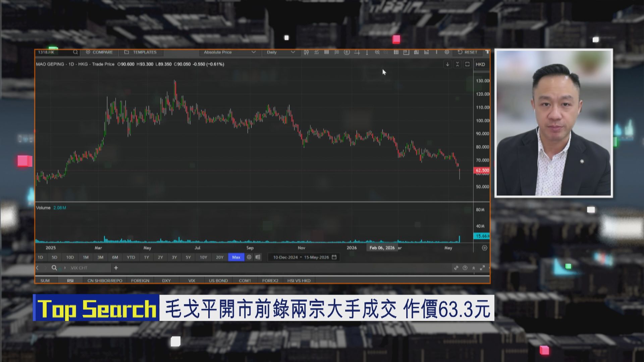Click the red 62.500 price label
Screen dimensions: 644x362
pyautogui.click(x=482, y=170)
